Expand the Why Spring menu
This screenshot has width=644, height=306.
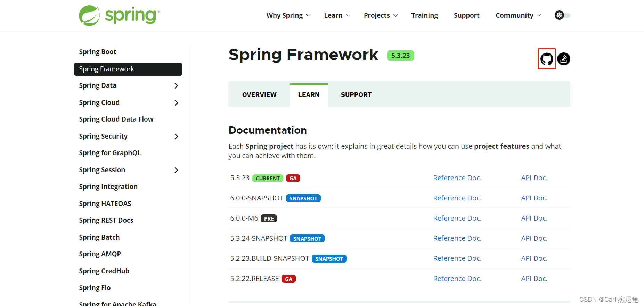point(288,15)
